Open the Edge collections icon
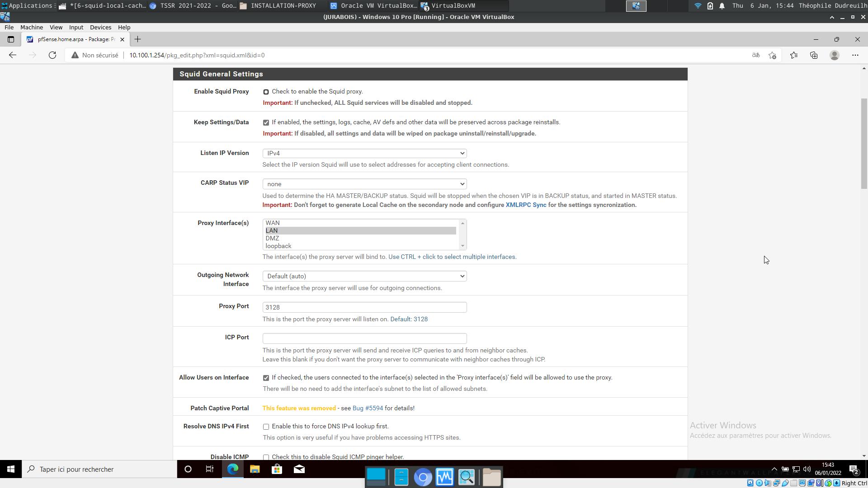The width and height of the screenshot is (868, 488). pyautogui.click(x=814, y=55)
